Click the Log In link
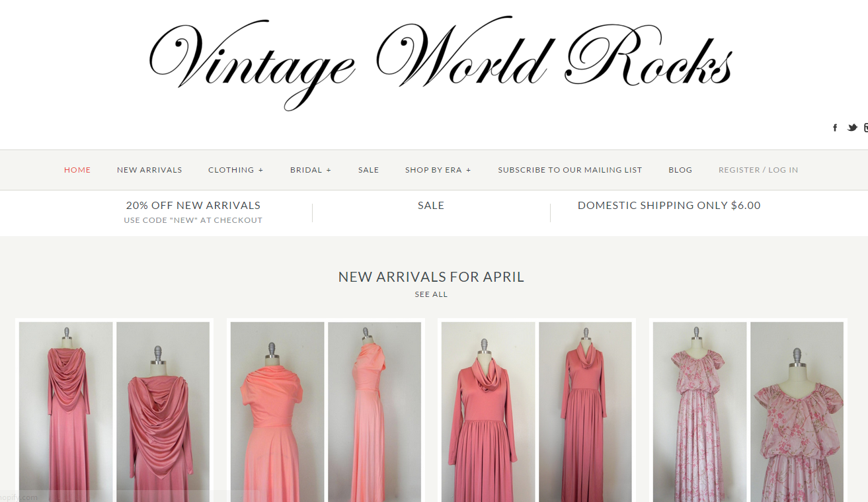 tap(783, 170)
